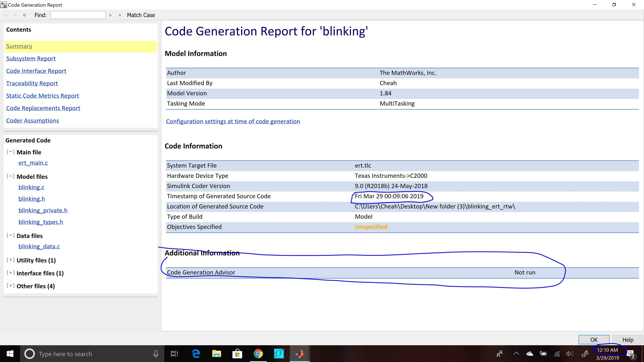This screenshot has height=362, width=644.
Task: Open MATLAB from the taskbar
Action: [x=299, y=354]
